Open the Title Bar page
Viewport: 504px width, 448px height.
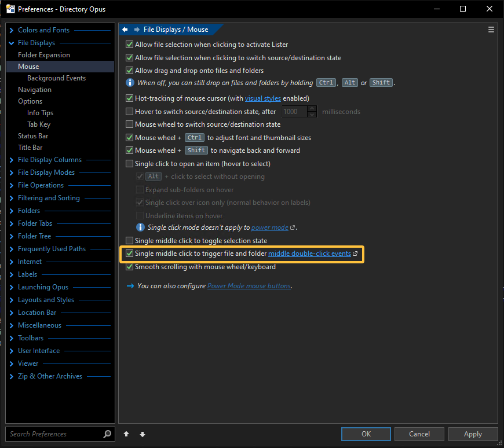coord(30,148)
